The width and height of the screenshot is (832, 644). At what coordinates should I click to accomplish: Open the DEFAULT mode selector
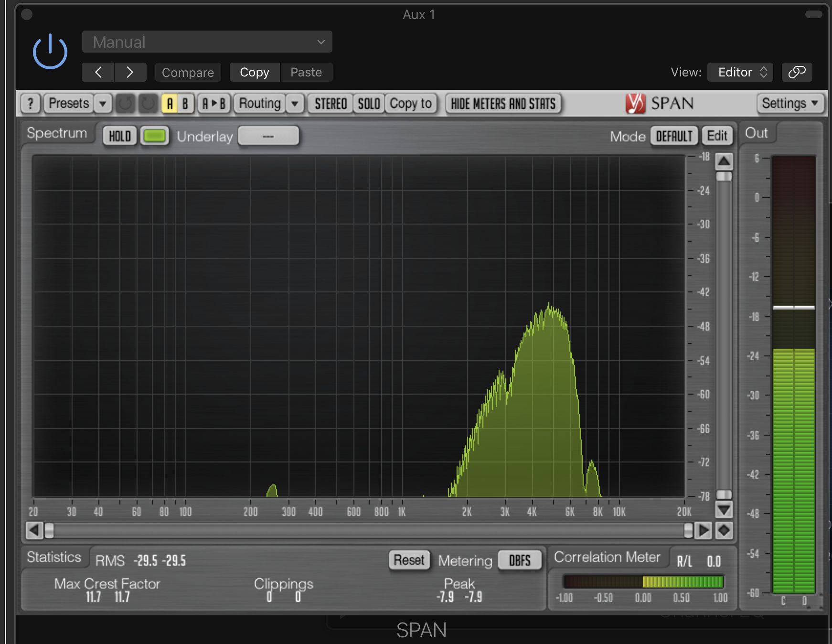[x=674, y=136]
